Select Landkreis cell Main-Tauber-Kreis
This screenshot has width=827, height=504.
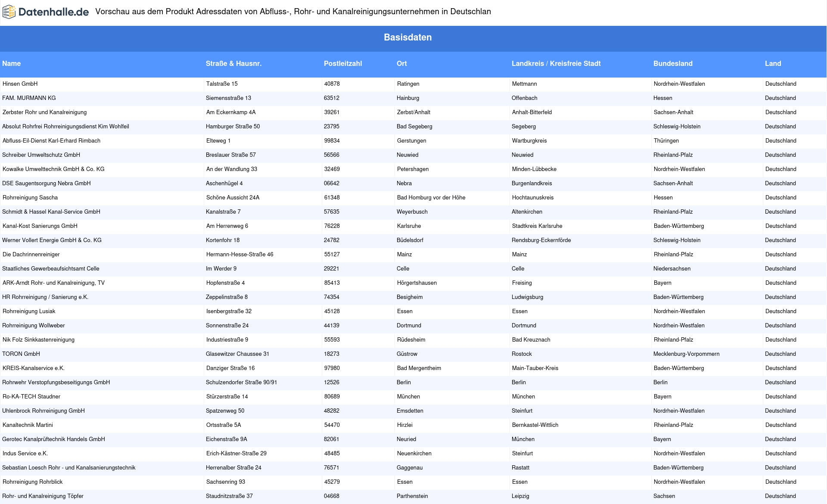535,368
